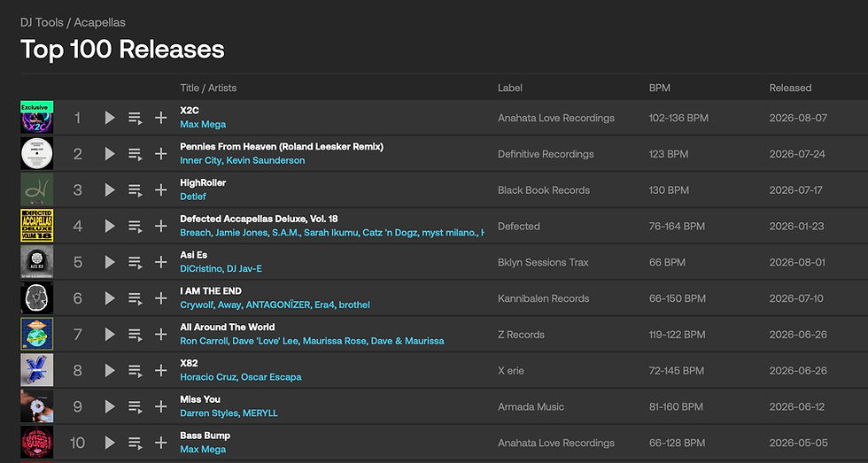
Task: Click plus icon for Pennies From Heaven
Action: coord(160,154)
